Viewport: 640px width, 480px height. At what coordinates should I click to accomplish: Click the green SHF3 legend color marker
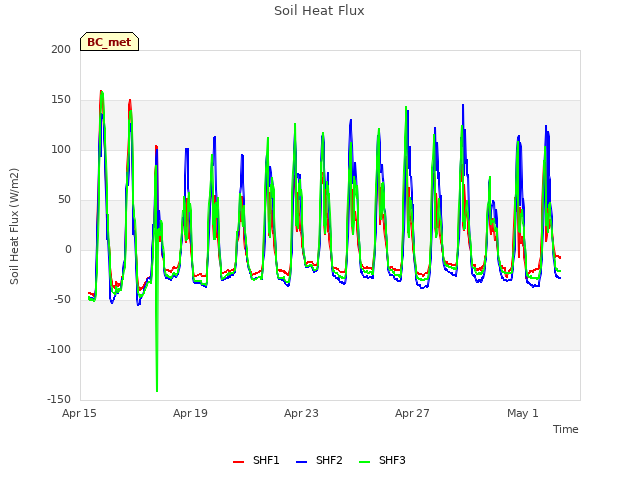click(x=364, y=462)
